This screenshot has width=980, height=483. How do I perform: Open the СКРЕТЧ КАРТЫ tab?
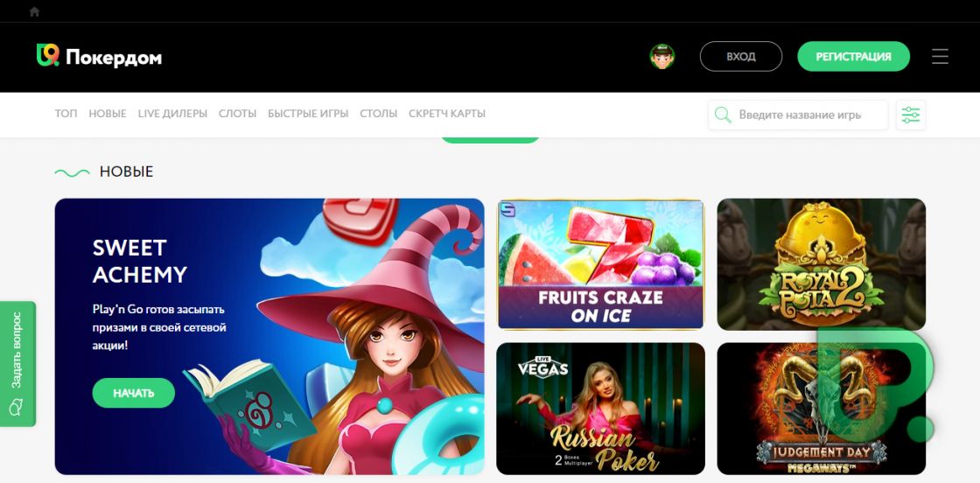(x=447, y=114)
